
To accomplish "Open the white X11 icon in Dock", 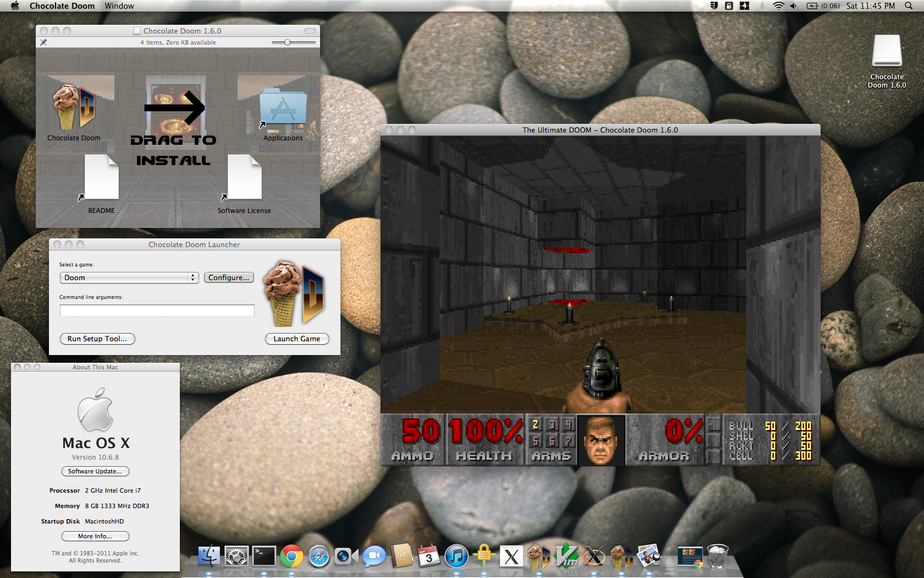I will 512,557.
